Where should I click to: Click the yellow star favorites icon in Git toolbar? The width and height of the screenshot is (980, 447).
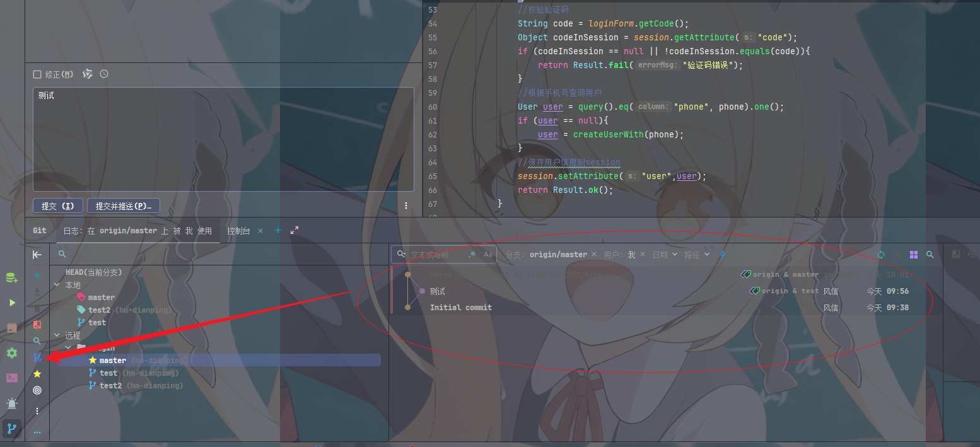point(37,374)
